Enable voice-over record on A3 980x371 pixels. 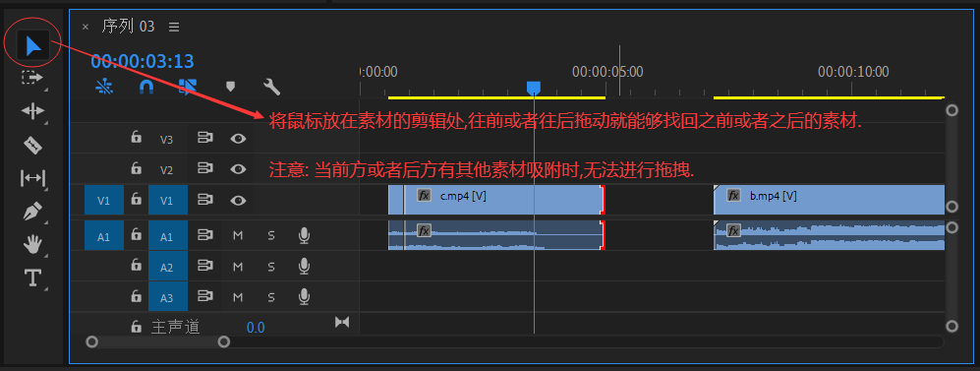[304, 296]
